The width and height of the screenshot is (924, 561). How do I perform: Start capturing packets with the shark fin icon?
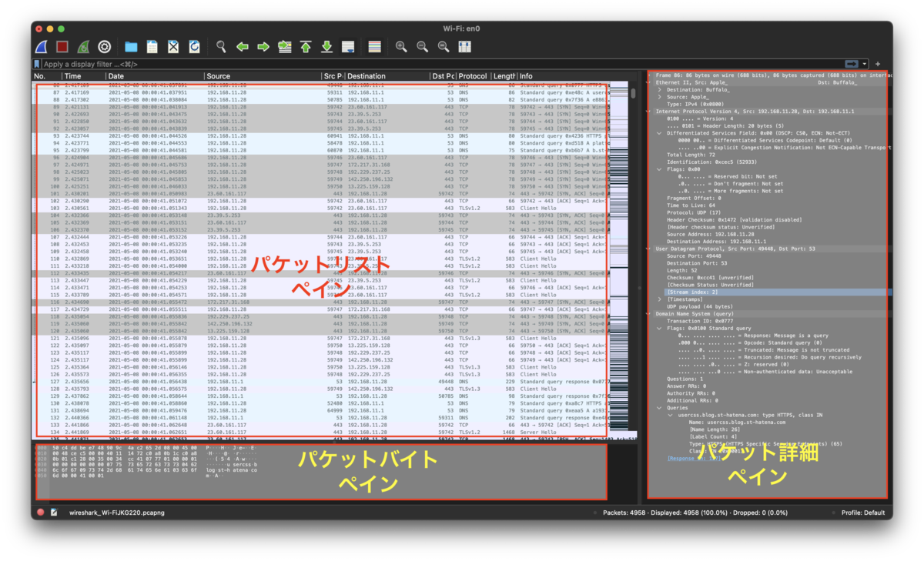coord(42,47)
